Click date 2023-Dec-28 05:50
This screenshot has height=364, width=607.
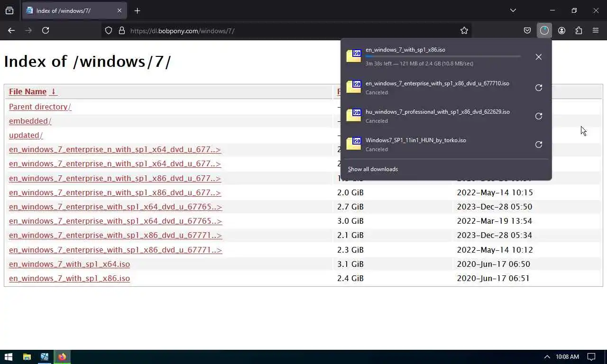click(x=495, y=207)
